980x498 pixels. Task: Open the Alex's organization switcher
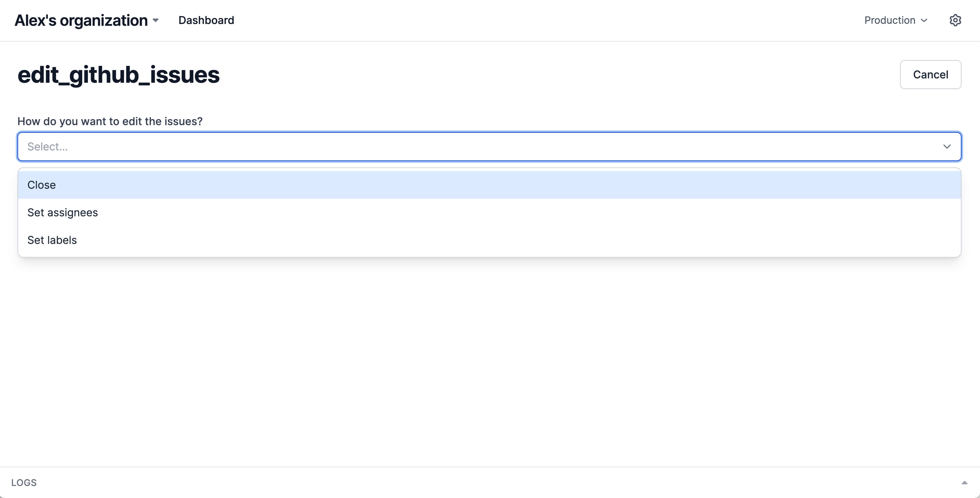click(x=81, y=20)
